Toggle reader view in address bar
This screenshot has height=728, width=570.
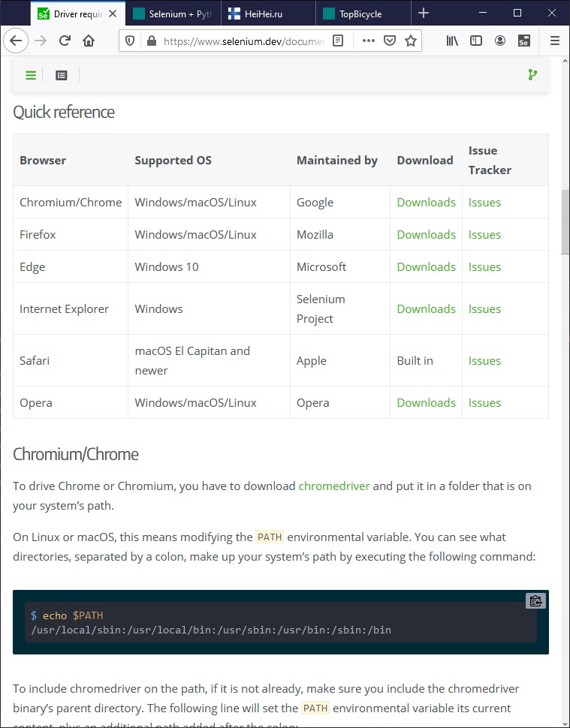[338, 41]
